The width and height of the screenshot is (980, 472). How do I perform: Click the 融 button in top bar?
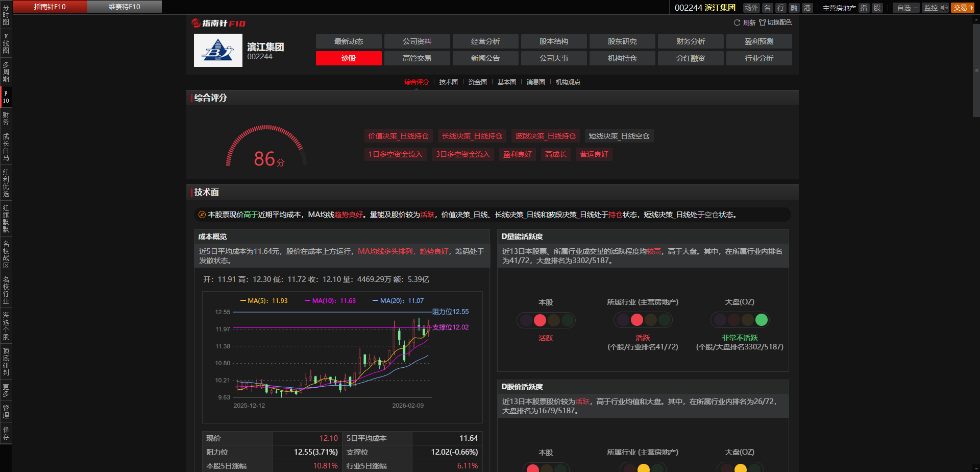click(794, 8)
